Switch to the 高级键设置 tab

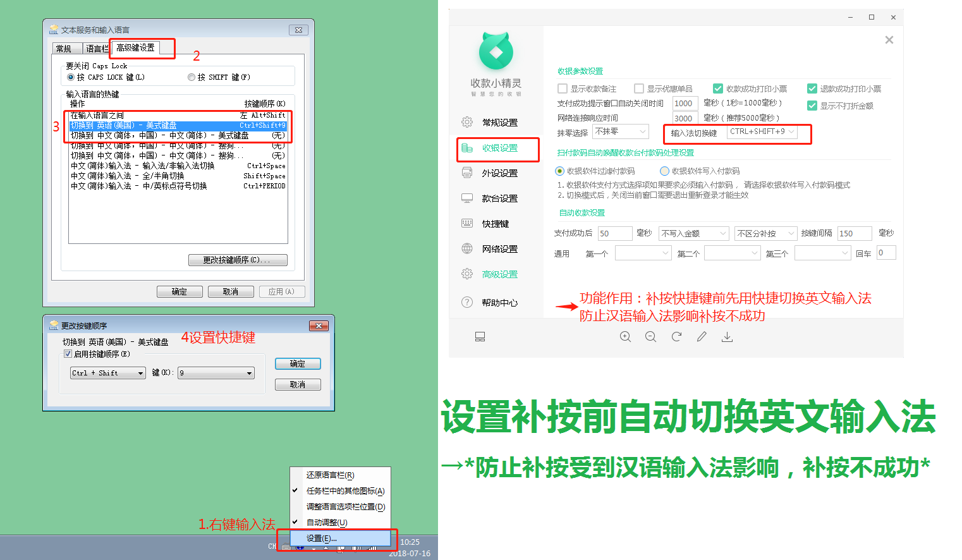(136, 47)
